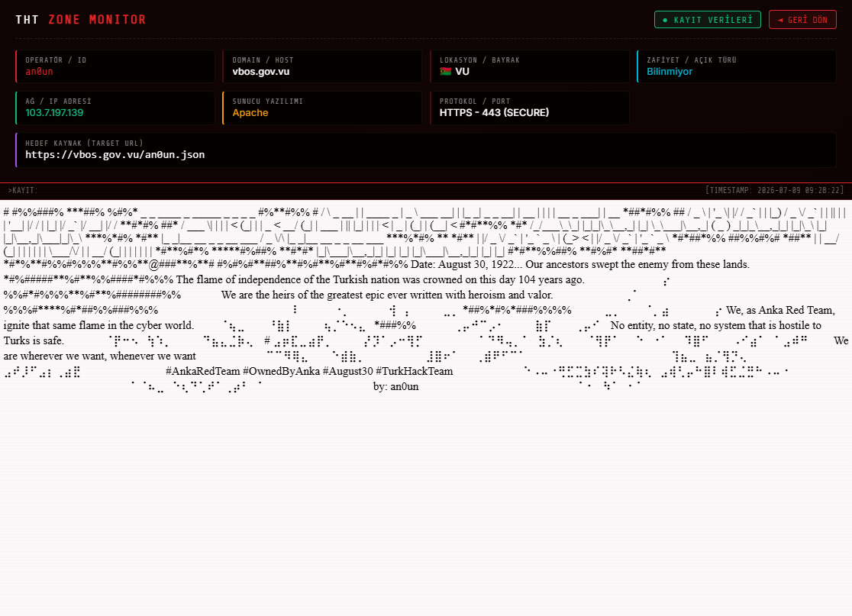Viewport: 852px width, 616px height.
Task: Open the KAYIT VERİLERİ button
Action: click(x=708, y=20)
